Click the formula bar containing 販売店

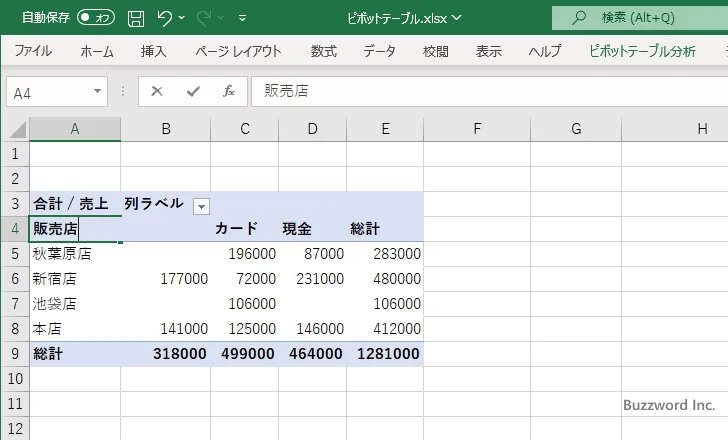pyautogui.click(x=489, y=91)
